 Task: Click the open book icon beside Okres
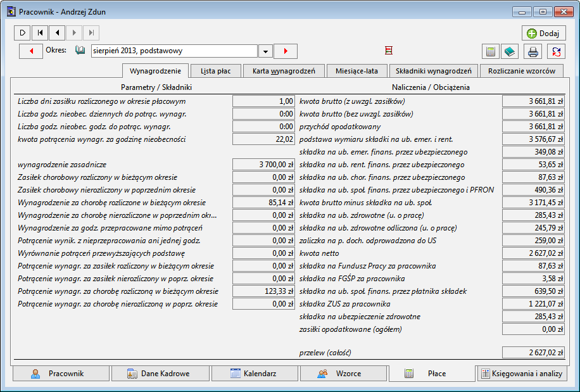80,50
